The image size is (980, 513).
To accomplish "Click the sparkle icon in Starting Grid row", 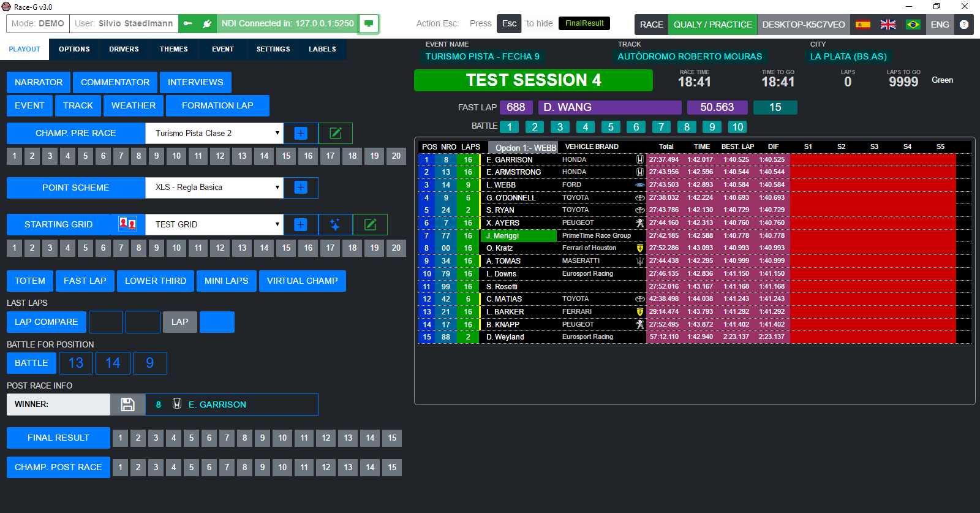I will coord(335,225).
